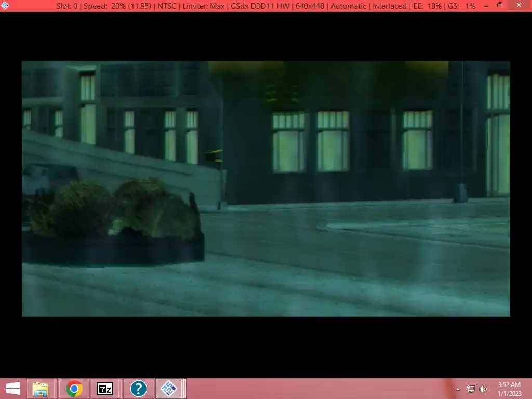
Task: Open the network status tray icon
Action: tap(471, 389)
